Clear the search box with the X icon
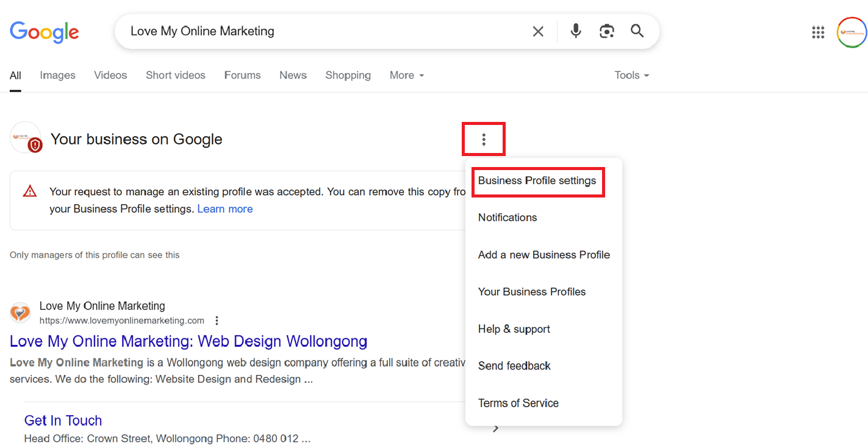The width and height of the screenshot is (868, 445). point(538,32)
